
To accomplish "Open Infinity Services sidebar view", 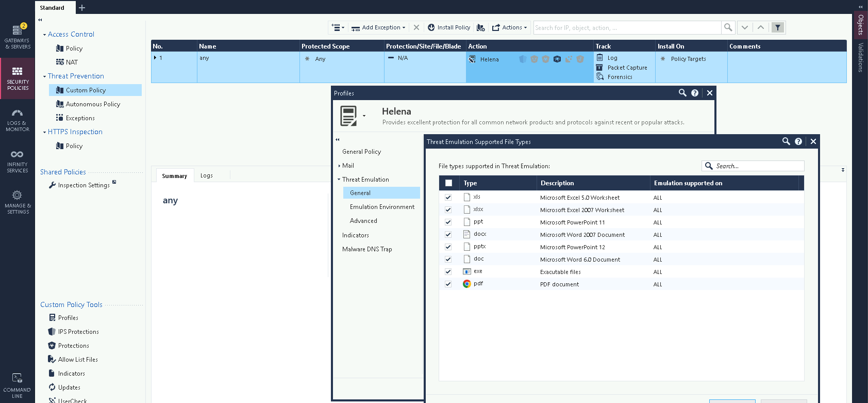I will [x=18, y=161].
